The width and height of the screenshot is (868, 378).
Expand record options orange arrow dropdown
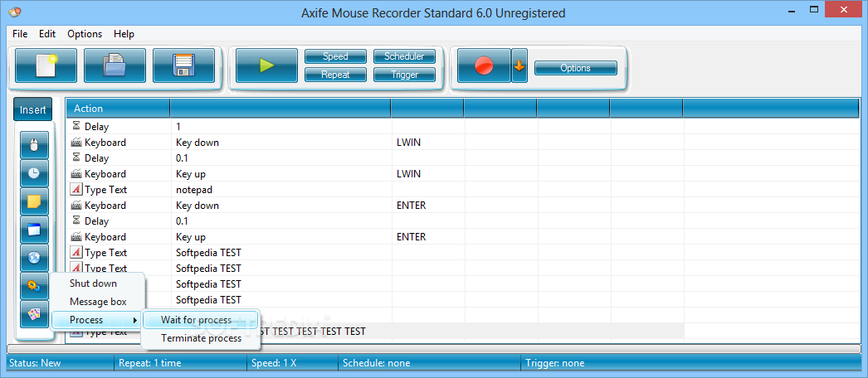coord(519,65)
